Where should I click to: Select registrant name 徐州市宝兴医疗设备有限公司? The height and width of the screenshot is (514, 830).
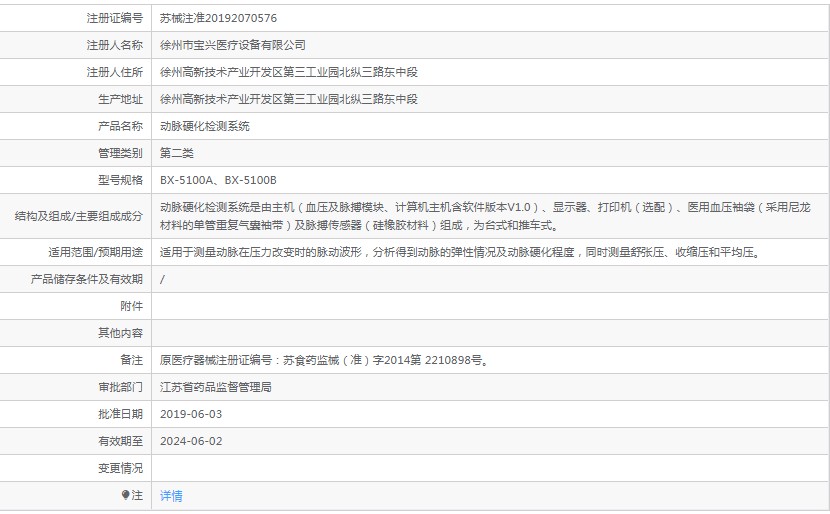tap(233, 45)
